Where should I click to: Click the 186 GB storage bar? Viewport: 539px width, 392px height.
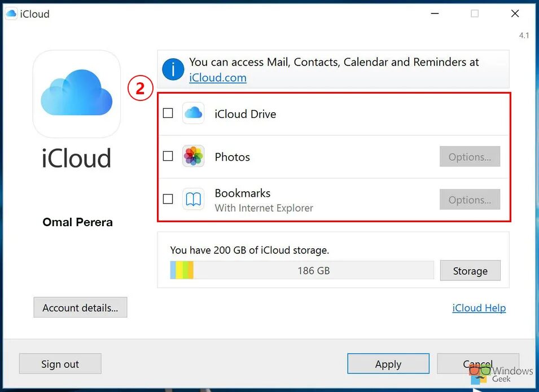[302, 270]
